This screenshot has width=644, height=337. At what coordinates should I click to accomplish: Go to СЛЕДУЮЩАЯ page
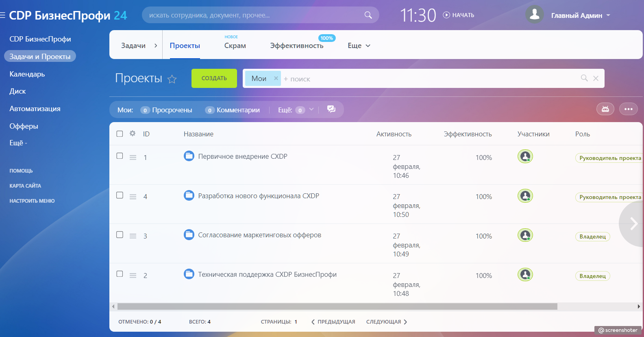[x=387, y=322]
